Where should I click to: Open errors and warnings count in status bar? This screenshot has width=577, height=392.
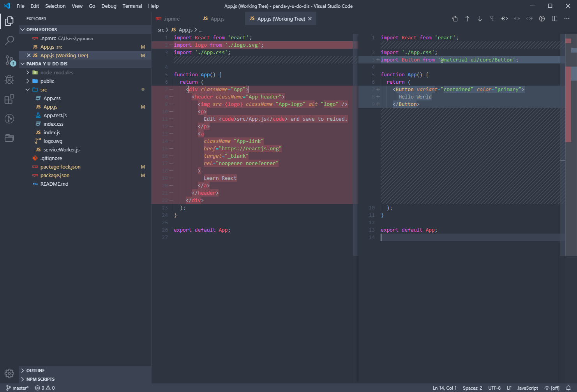pos(45,388)
